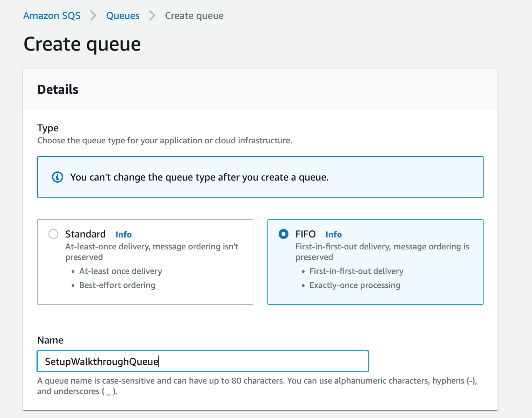
Task: Go to the Queues breadcrumb link
Action: 123,16
